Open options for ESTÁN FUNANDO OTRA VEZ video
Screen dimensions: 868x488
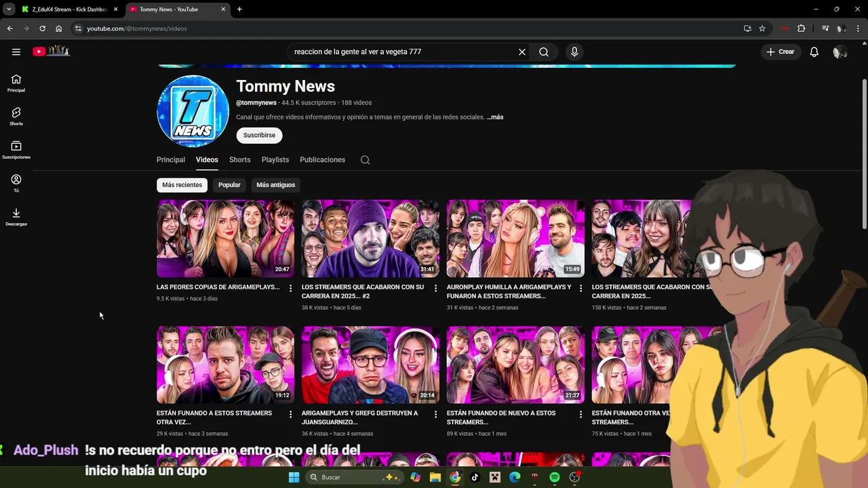(290, 414)
